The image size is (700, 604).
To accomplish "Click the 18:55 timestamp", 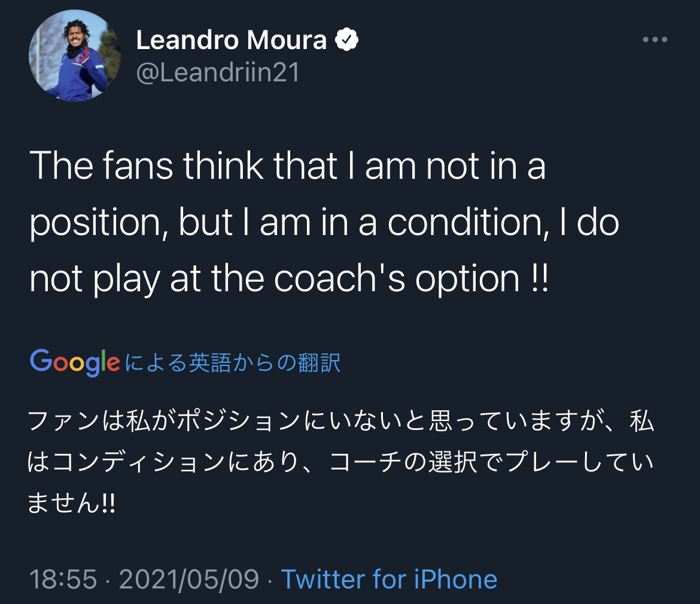I will (x=63, y=579).
